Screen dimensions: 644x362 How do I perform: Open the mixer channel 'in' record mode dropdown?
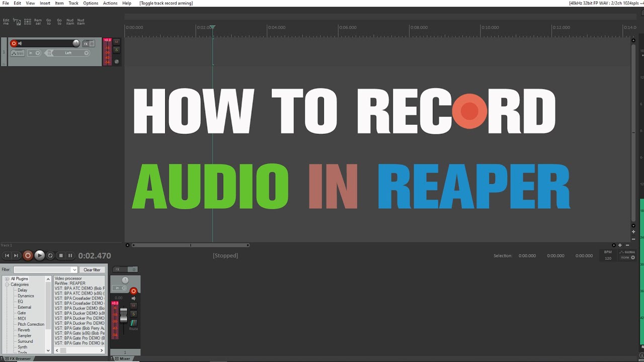(x=120, y=288)
